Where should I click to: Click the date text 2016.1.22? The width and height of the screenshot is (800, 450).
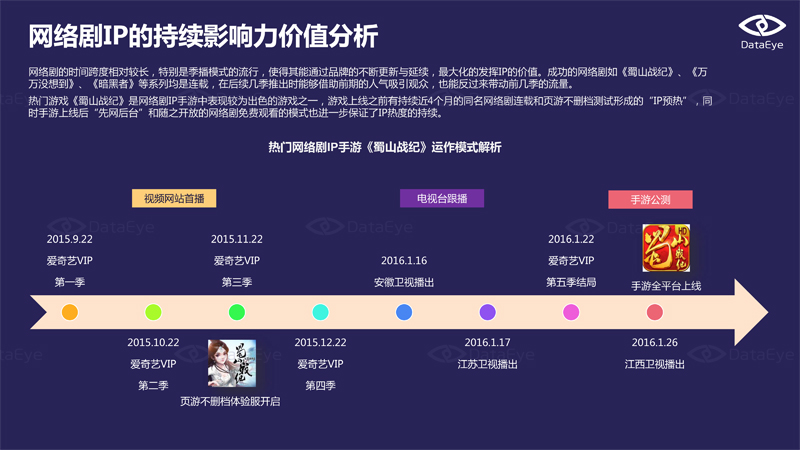(571, 239)
